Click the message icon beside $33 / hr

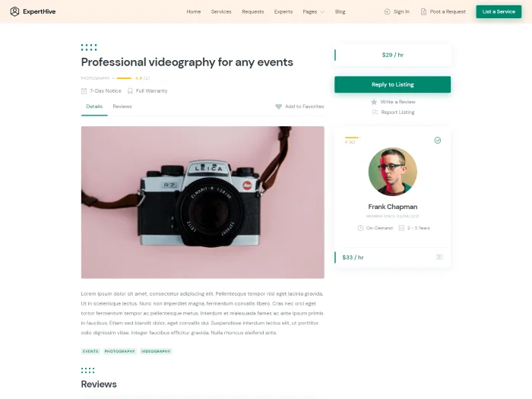click(x=439, y=257)
